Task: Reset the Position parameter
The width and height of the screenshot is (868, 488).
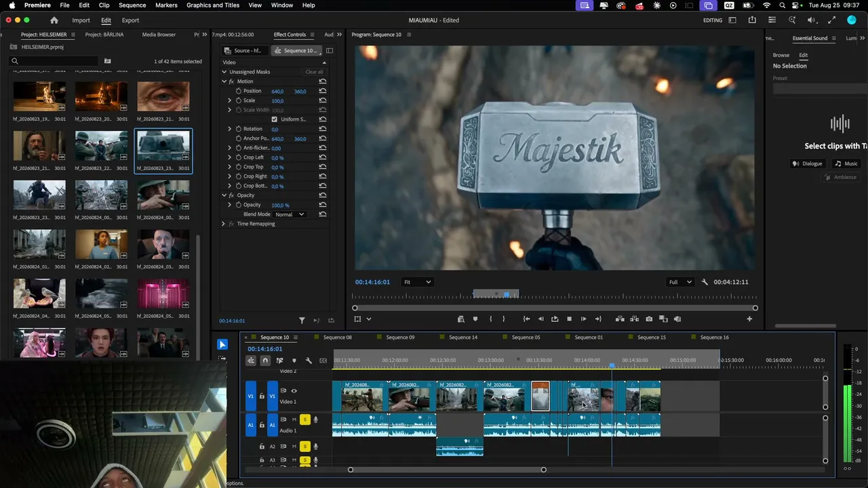Action: [x=323, y=91]
